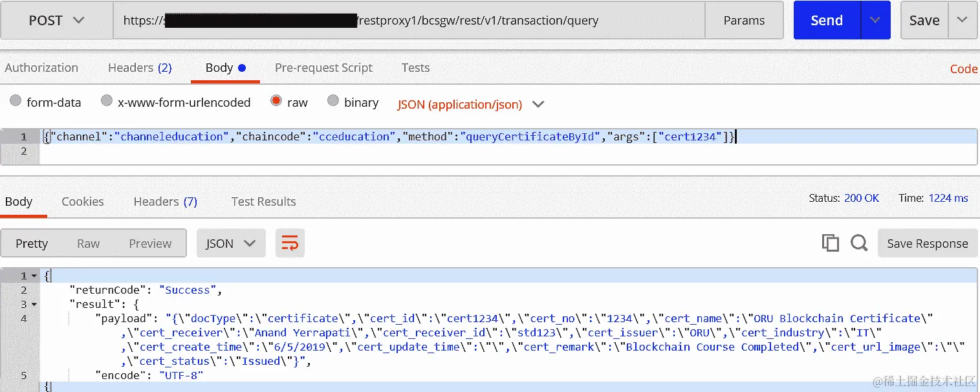Open the Send button dropdown arrow

pyautogui.click(x=875, y=20)
